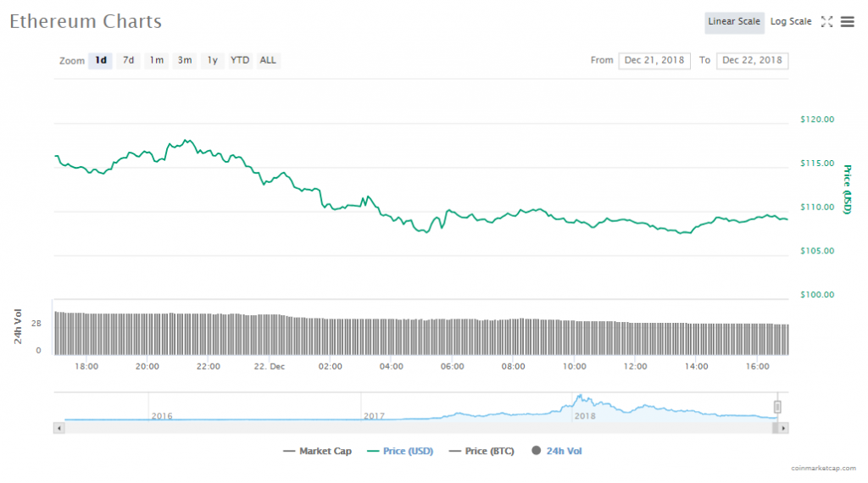
Task: Switch to Log Scale
Action: pos(790,22)
